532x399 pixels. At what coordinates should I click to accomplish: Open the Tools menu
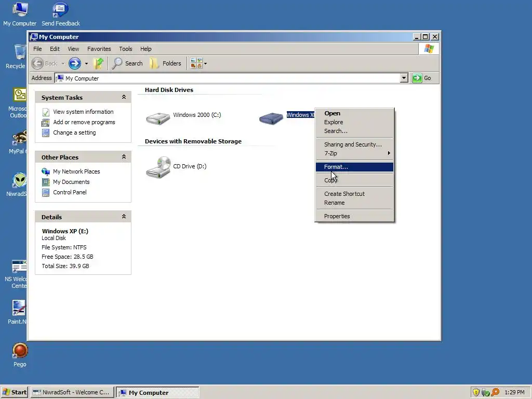tap(126, 49)
